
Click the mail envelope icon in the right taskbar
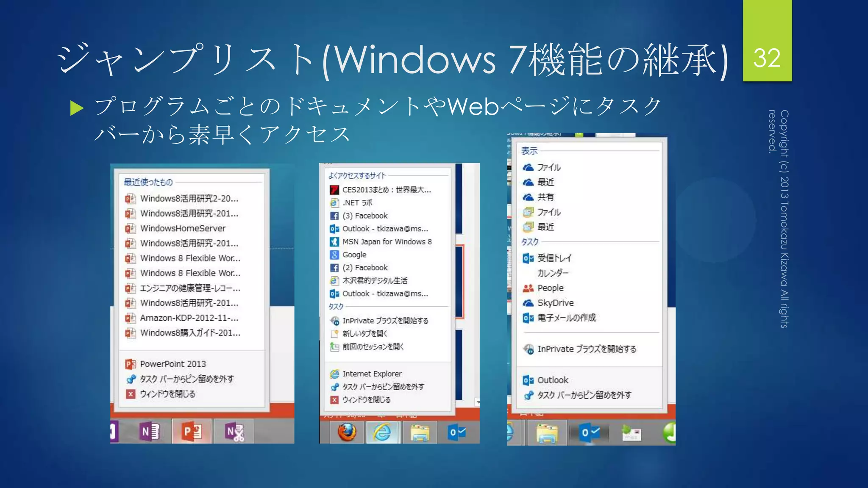click(631, 434)
